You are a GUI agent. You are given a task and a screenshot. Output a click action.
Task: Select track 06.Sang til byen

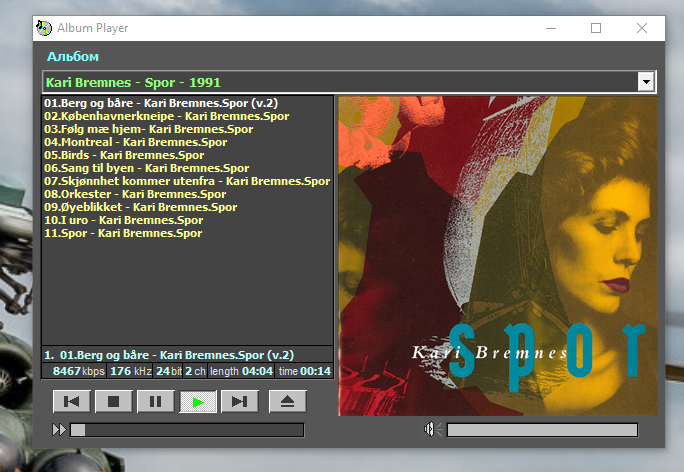click(187, 168)
